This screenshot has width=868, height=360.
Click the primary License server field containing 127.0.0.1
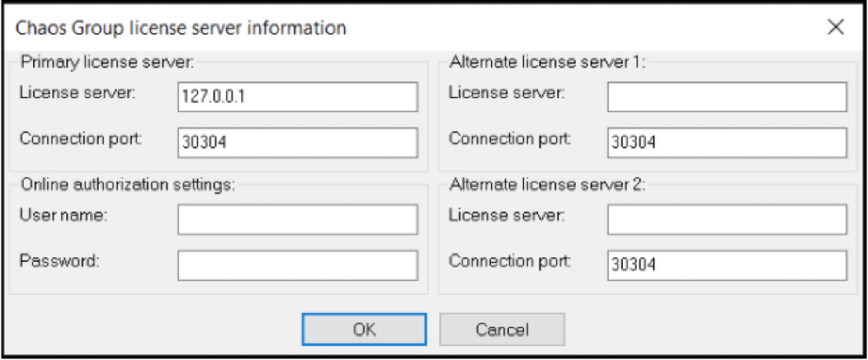[297, 97]
